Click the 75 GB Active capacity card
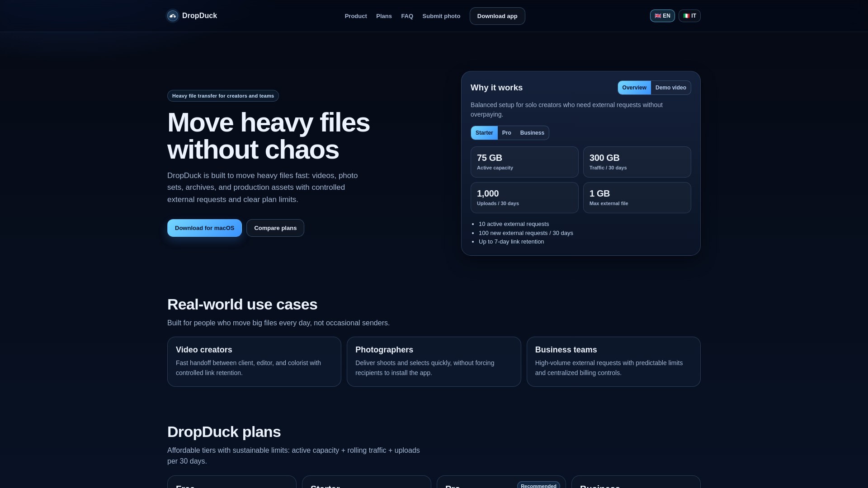The height and width of the screenshot is (488, 868). click(x=524, y=162)
